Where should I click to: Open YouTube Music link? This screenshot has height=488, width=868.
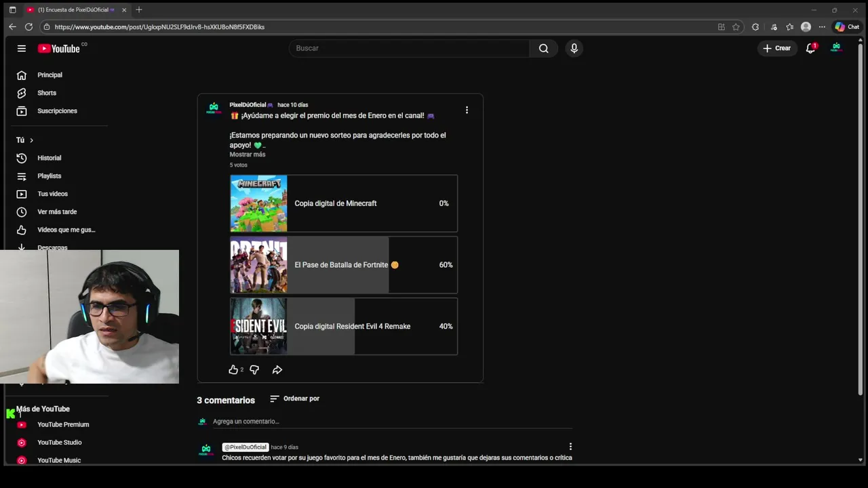click(x=60, y=460)
